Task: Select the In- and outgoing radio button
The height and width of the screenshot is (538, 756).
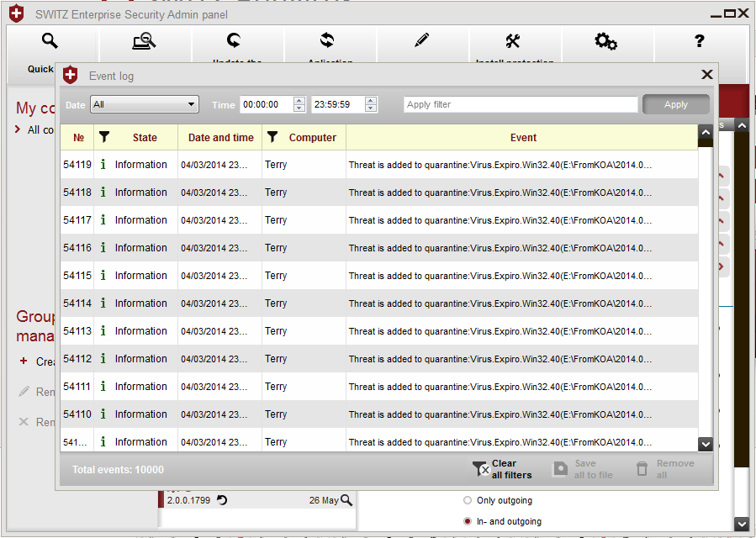Action: pyautogui.click(x=468, y=521)
